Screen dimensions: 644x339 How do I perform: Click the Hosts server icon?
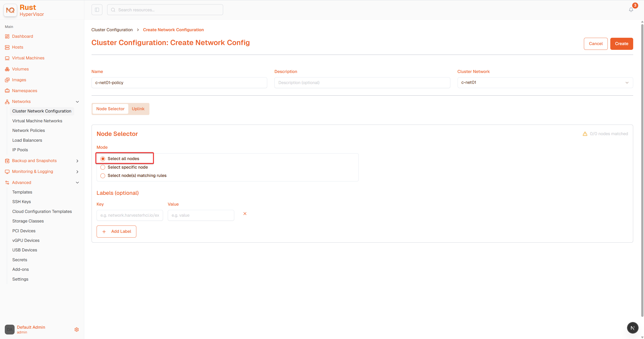(7, 47)
